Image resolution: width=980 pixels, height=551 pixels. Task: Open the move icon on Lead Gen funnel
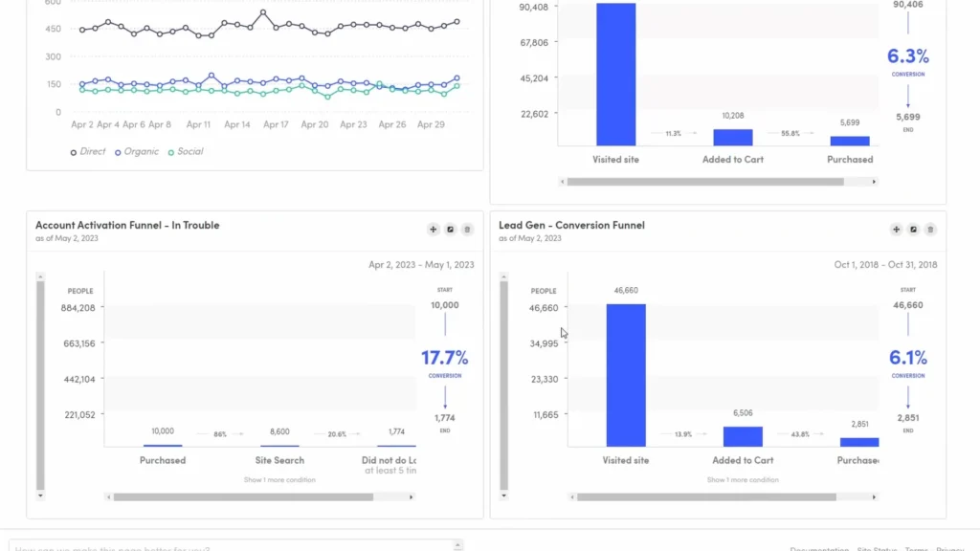point(897,230)
